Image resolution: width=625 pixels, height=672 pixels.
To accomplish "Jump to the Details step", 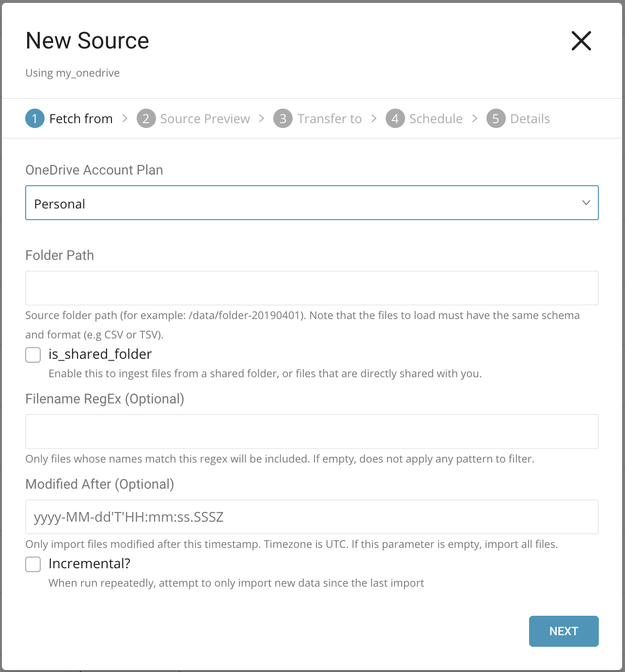I will [x=530, y=119].
